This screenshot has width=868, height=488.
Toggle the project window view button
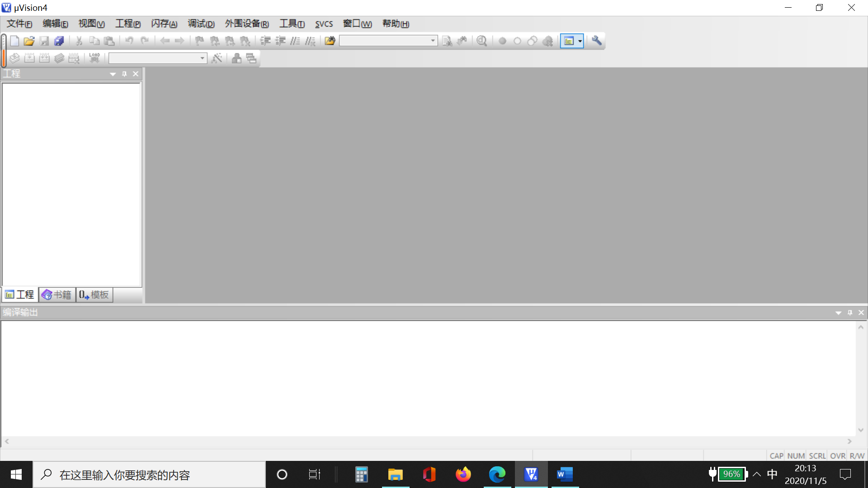(x=569, y=41)
